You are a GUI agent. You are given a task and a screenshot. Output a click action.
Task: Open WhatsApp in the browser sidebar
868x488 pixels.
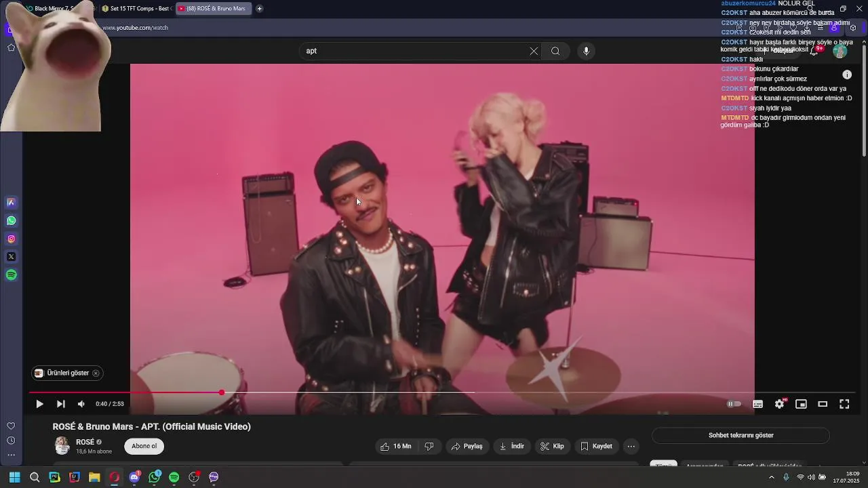click(x=11, y=220)
